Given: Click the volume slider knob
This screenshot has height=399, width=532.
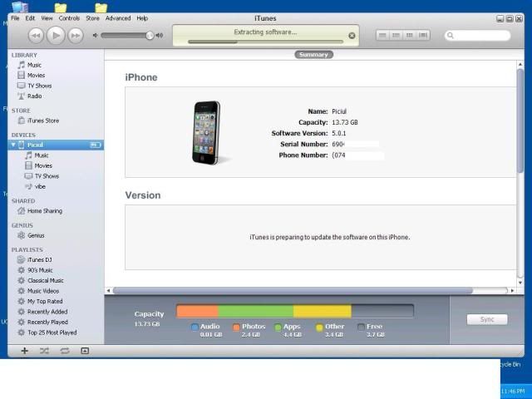Looking at the screenshot, I should (150, 35).
